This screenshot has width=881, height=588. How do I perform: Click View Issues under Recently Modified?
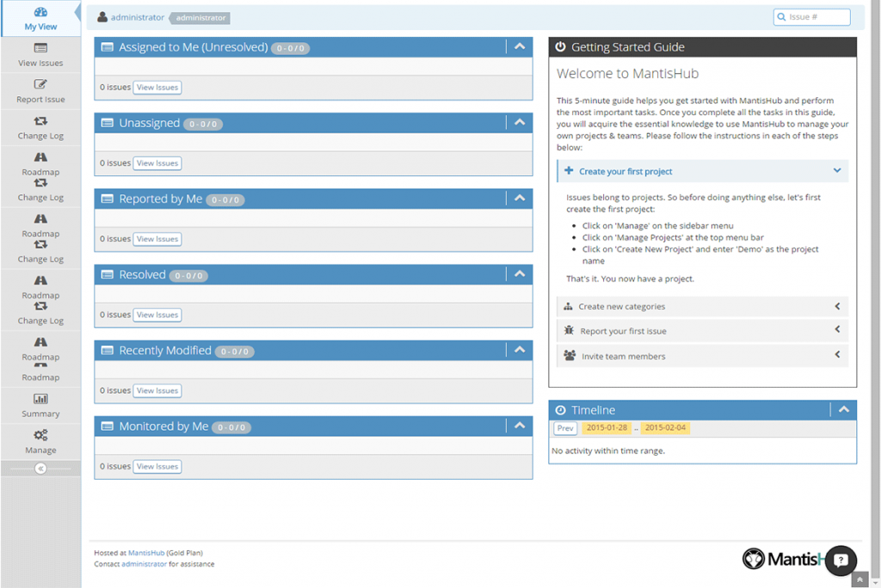(157, 391)
